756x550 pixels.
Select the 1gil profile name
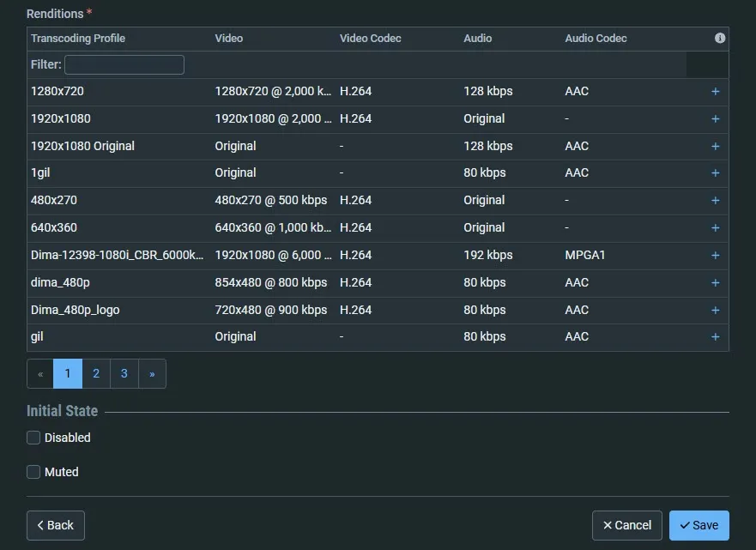tap(40, 173)
